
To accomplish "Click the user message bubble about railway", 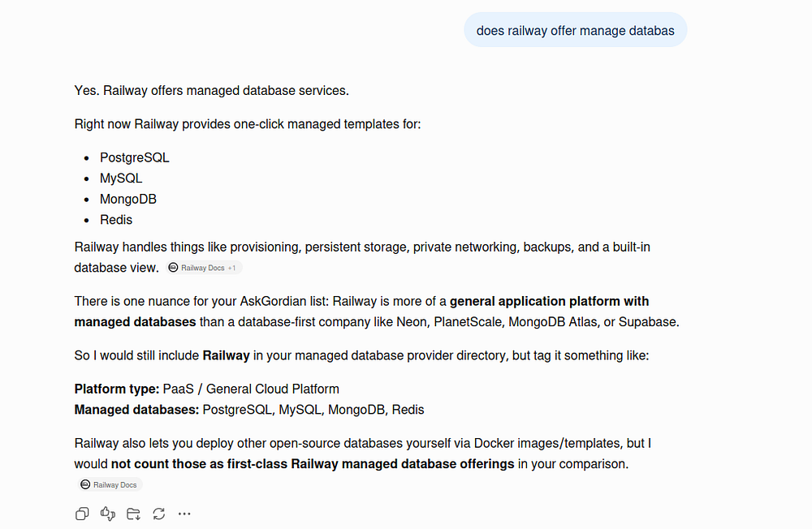I will pyautogui.click(x=576, y=30).
